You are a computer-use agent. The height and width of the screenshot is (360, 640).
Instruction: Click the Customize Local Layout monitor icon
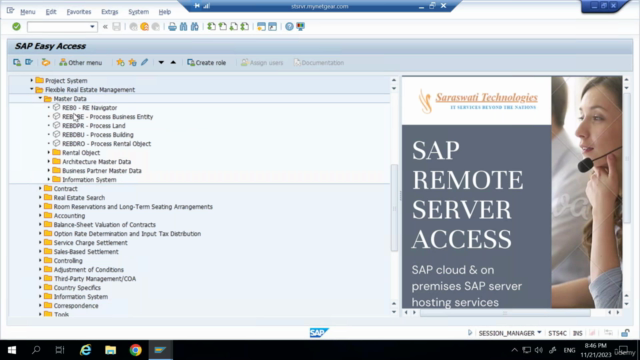pyautogui.click(x=300, y=27)
